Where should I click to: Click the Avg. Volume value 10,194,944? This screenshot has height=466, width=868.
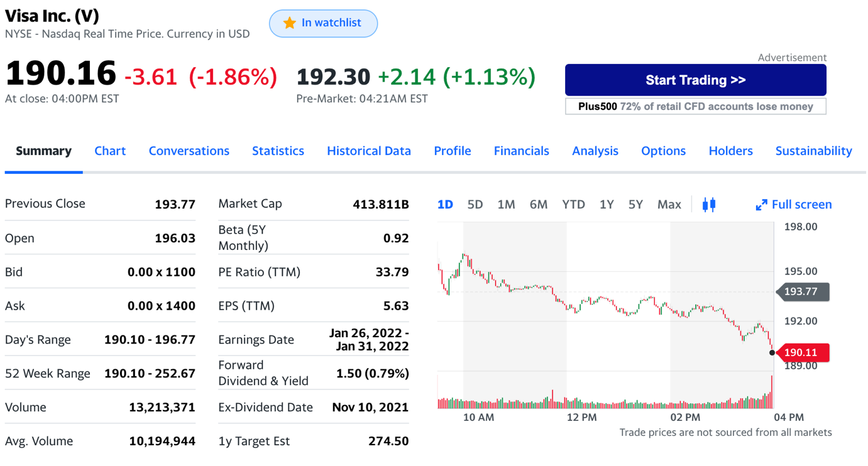162,442
